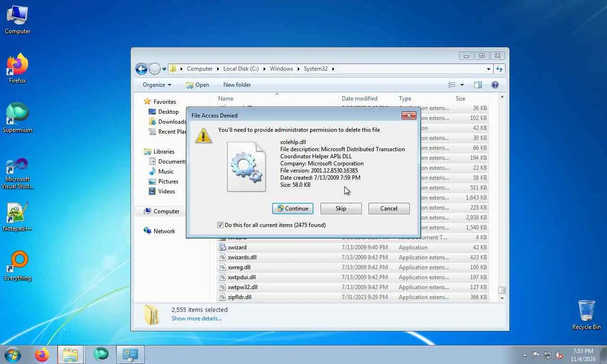Sort files by the Type column

coord(424,99)
